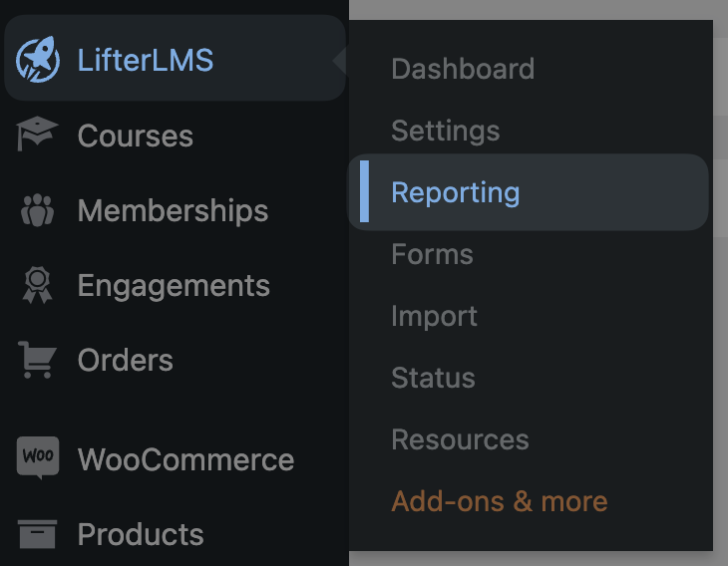Go to LifterLMS Settings

(x=445, y=131)
